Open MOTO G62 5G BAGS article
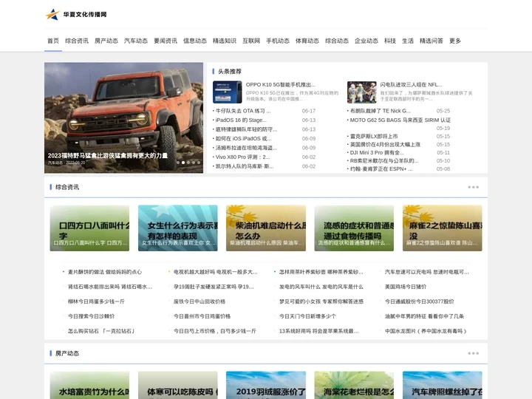The width and height of the screenshot is (532, 399). [400, 120]
